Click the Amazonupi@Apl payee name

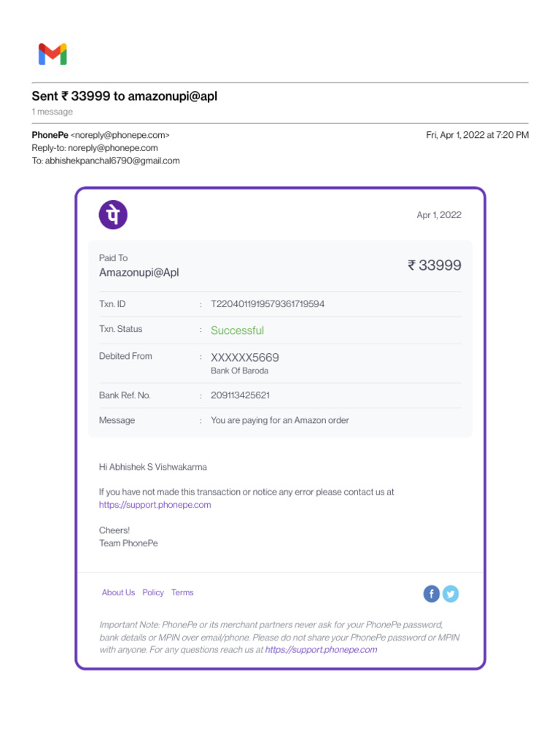139,273
